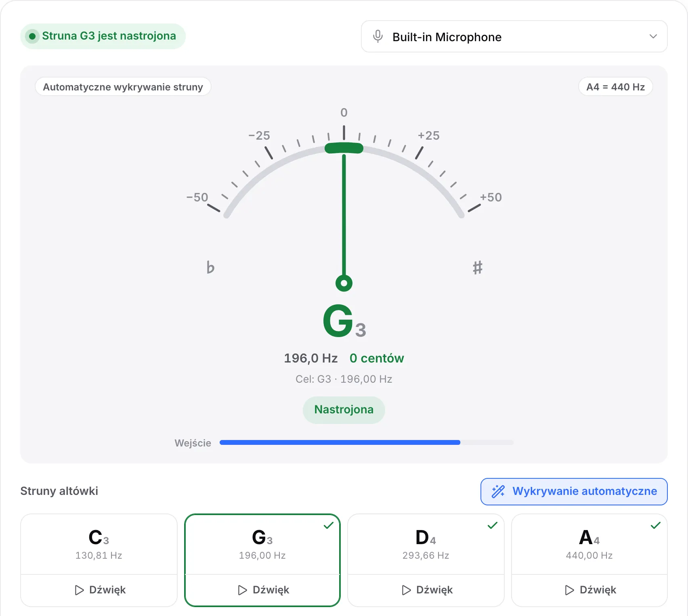
Task: Click the green needle tip indicator at 0
Action: pyautogui.click(x=344, y=148)
